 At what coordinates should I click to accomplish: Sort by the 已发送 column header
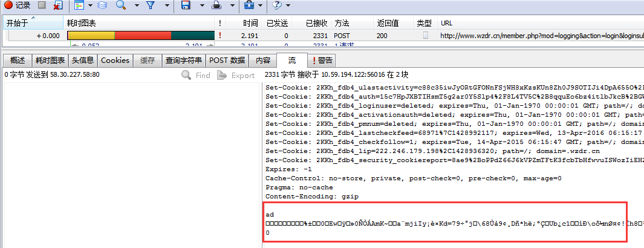(276, 23)
